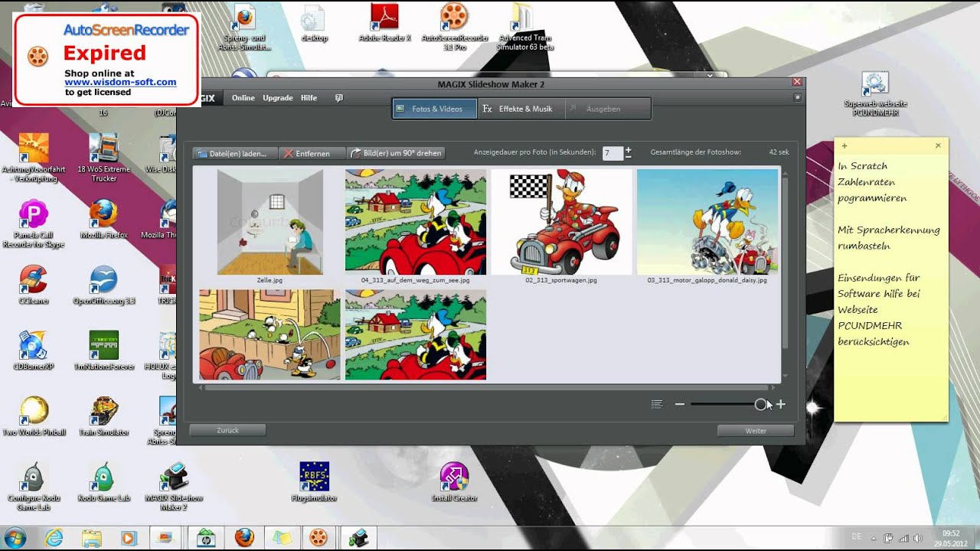Delete the yellow sticky note with its X
The height and width of the screenshot is (551, 980).
[x=938, y=145]
